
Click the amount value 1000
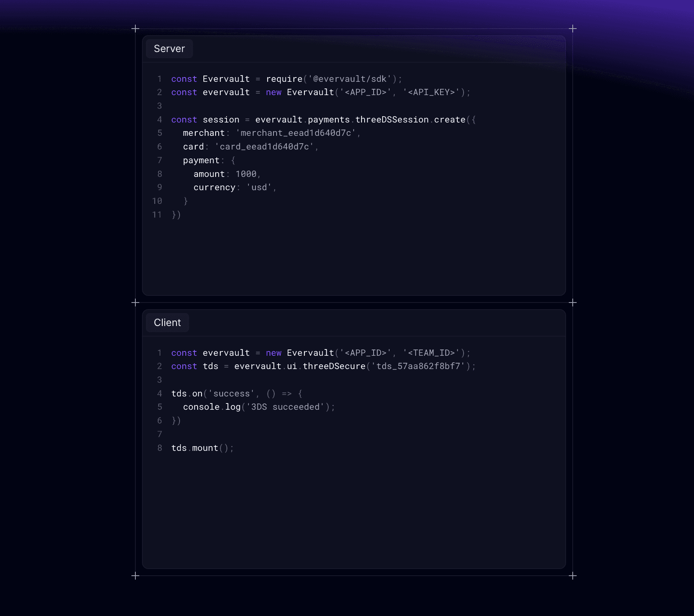(246, 174)
